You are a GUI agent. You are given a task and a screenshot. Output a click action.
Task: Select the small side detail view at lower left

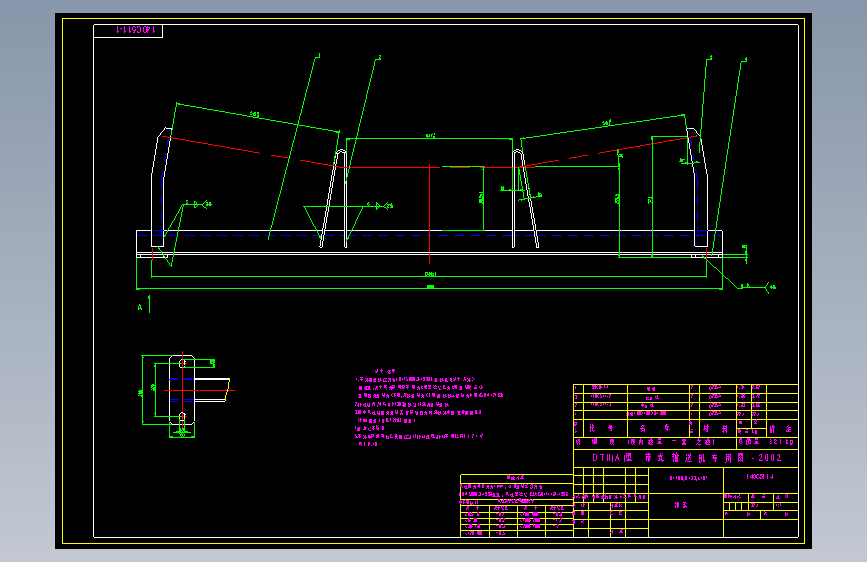pyautogui.click(x=185, y=396)
